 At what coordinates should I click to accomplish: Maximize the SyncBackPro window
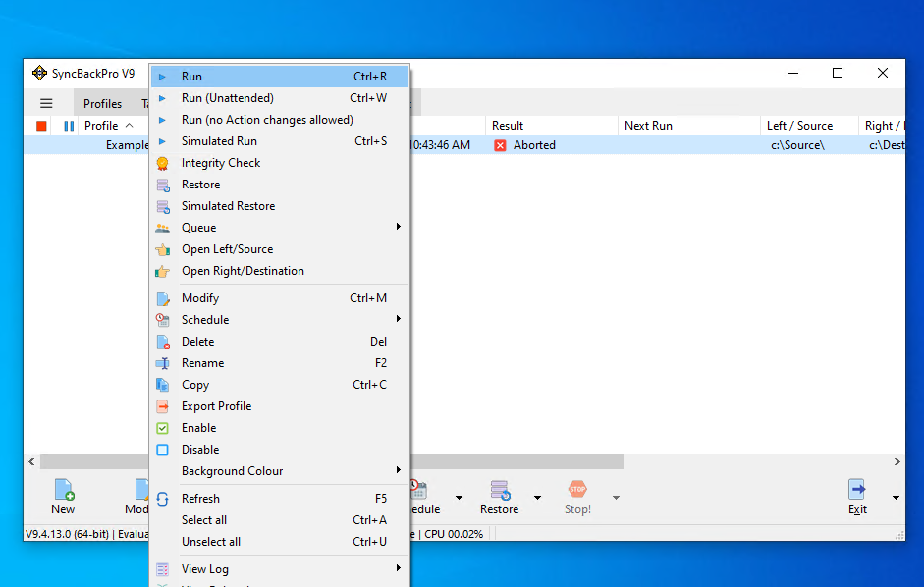[x=838, y=73]
